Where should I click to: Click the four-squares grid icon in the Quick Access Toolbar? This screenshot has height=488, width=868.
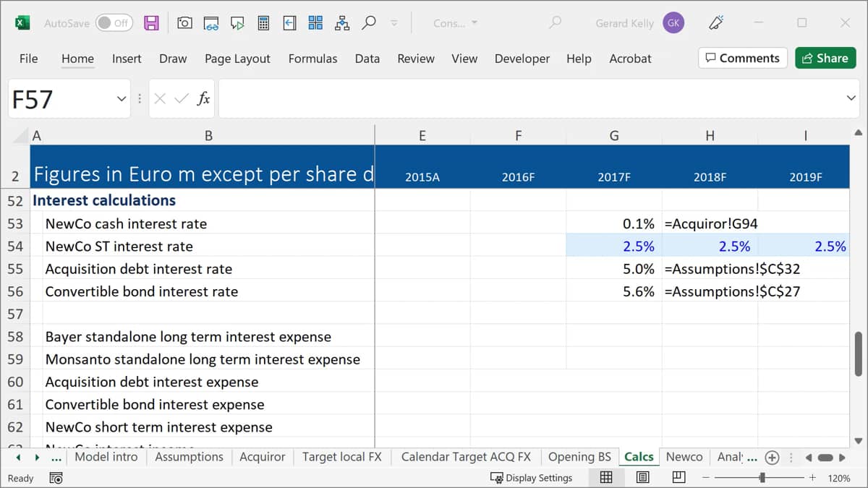click(x=315, y=23)
